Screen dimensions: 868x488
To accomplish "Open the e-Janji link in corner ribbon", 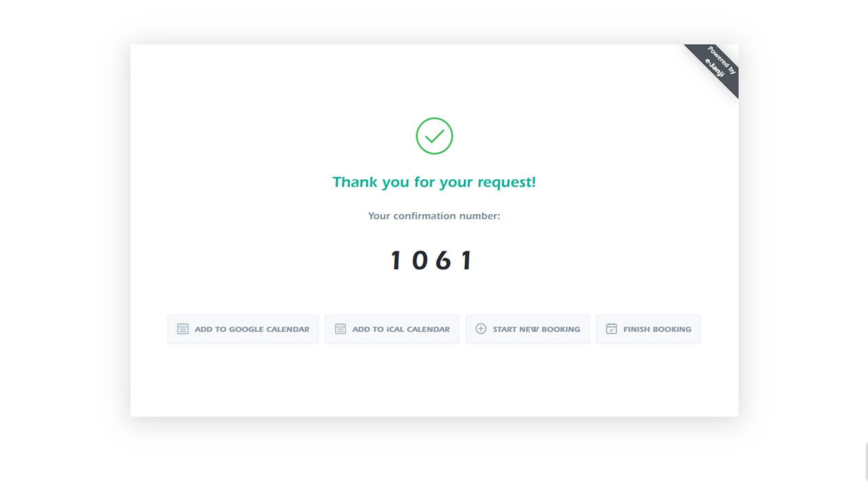I will (715, 68).
